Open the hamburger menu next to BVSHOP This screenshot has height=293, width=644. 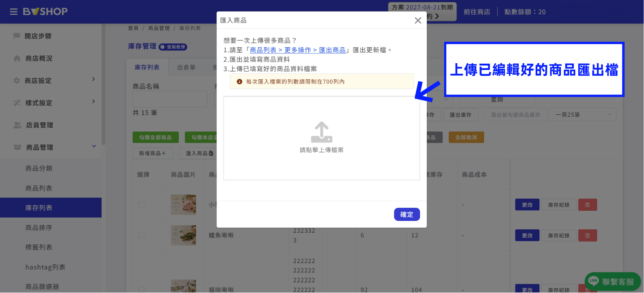pyautogui.click(x=14, y=11)
